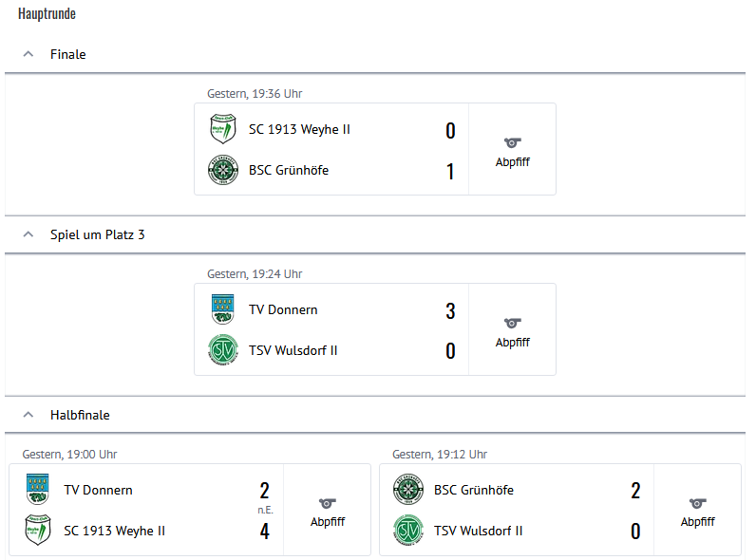Click TV Donnern crest in third-place match

point(221,309)
